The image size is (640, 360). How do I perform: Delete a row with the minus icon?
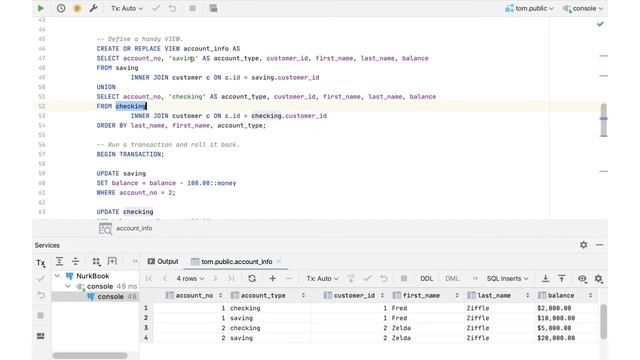pos(289,278)
